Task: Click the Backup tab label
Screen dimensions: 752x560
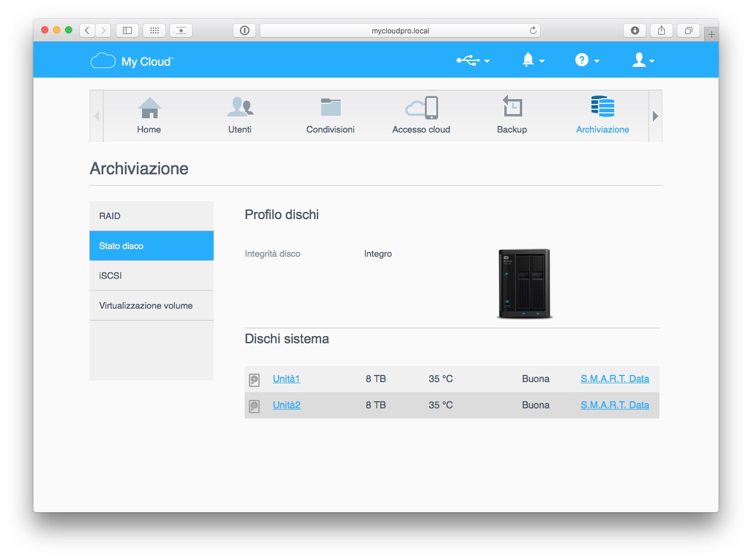Action: (x=512, y=130)
